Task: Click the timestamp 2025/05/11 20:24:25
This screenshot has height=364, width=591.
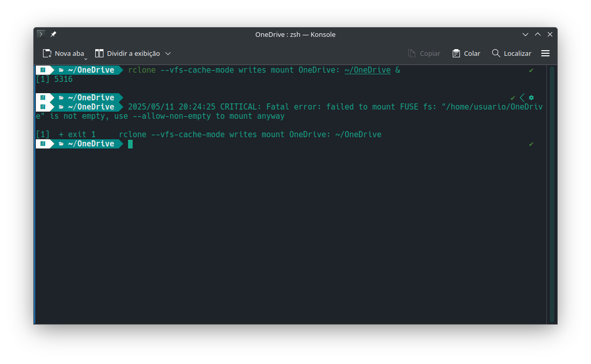Action: (172, 107)
